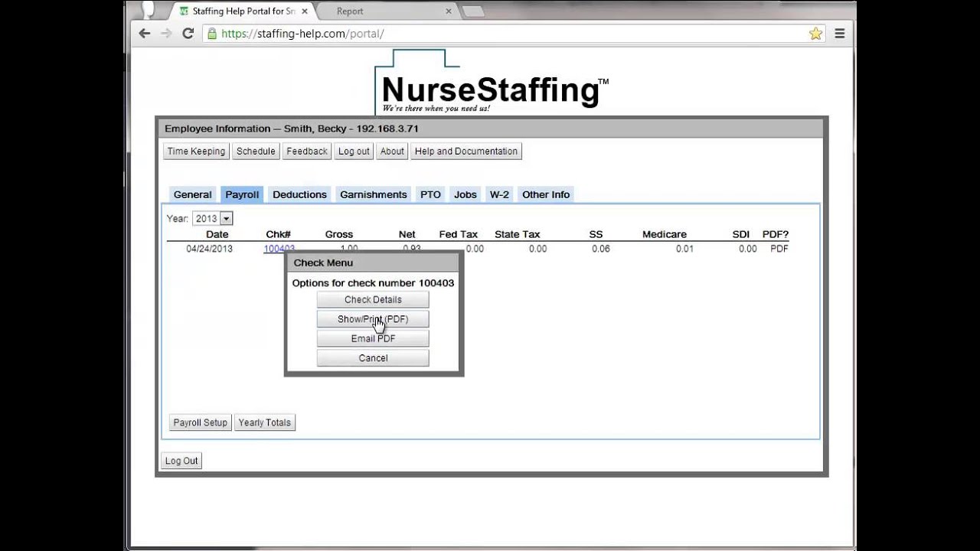Open Help and Documentation

click(466, 152)
